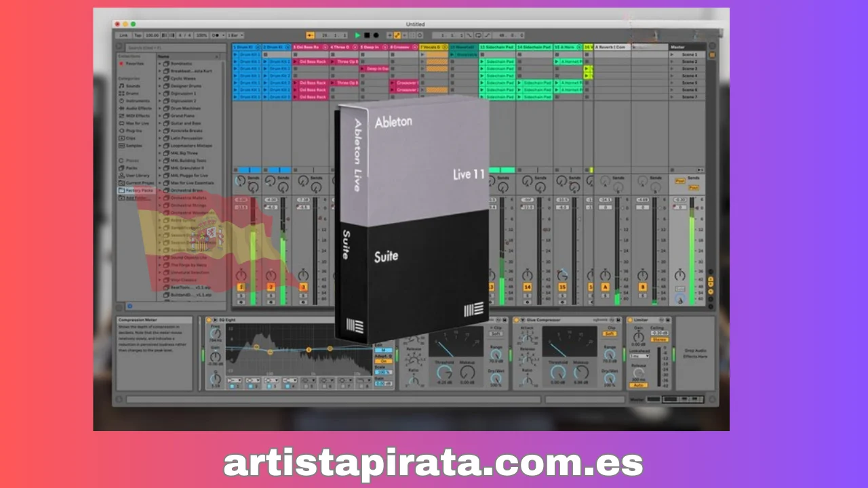868x488 pixels.
Task: Toggle the yellow Follow arrow button
Action: click(310, 35)
